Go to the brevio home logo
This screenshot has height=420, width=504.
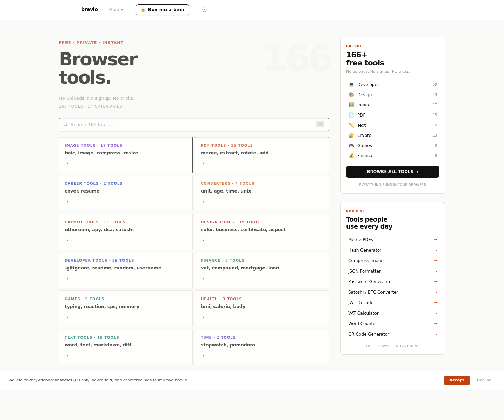(x=90, y=10)
